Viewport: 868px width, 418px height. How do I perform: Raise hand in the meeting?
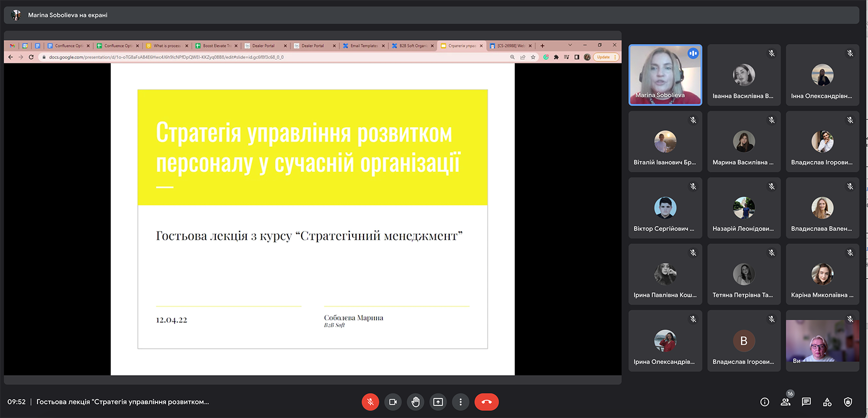[416, 402]
